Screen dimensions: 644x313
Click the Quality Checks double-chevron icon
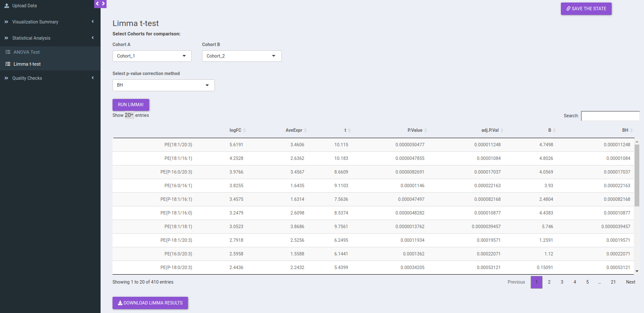(6, 78)
